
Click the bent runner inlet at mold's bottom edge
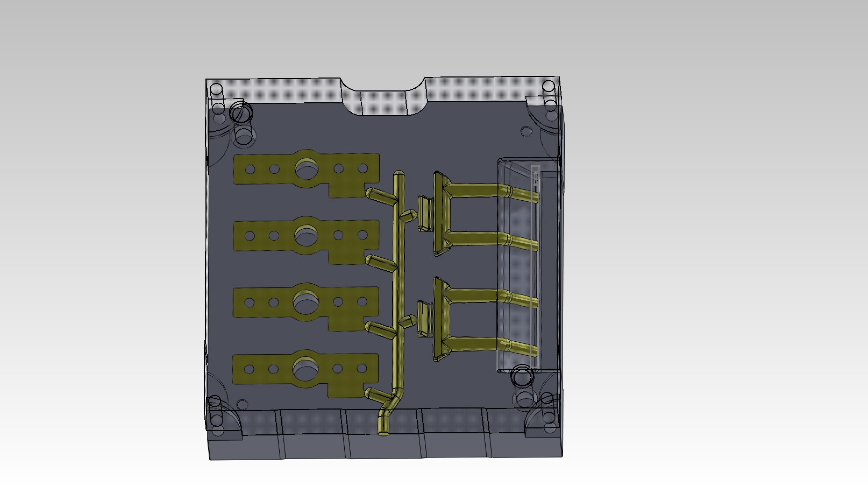coord(389,412)
